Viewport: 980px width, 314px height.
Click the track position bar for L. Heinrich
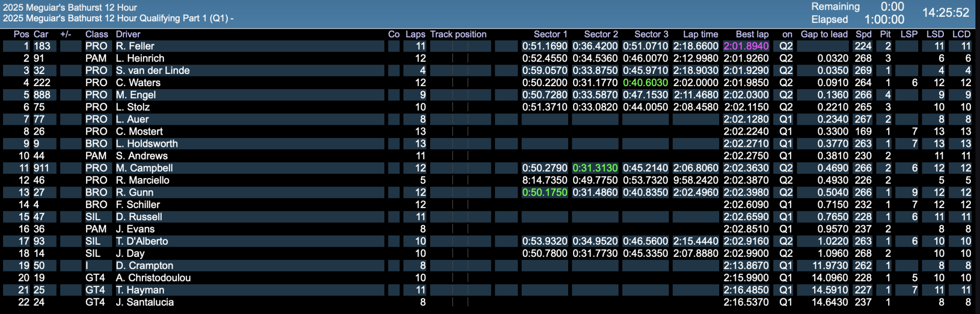tap(460, 59)
